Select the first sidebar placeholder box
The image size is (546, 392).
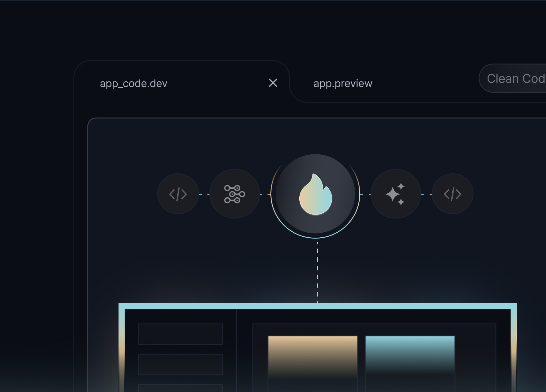click(180, 334)
